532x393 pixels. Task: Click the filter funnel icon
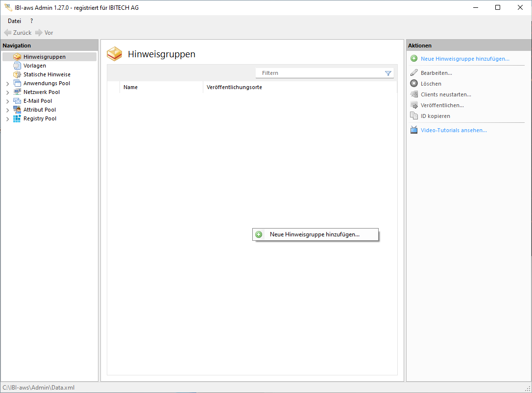point(388,73)
